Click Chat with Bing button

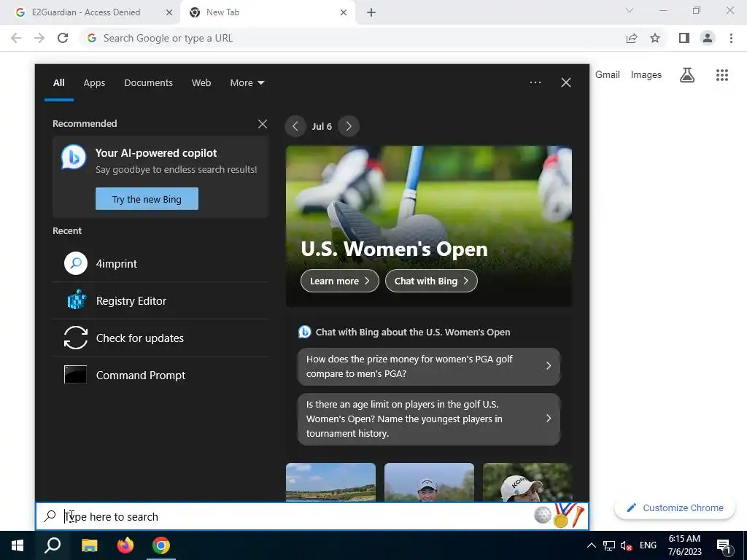point(431,281)
